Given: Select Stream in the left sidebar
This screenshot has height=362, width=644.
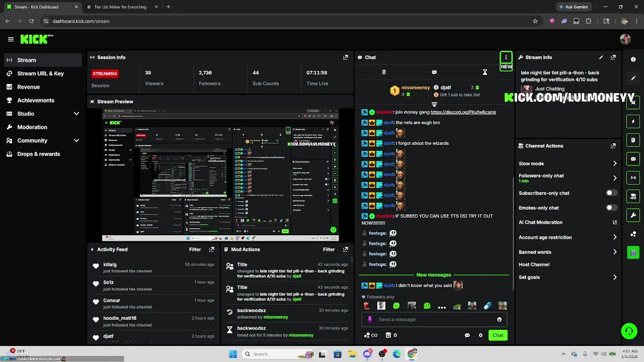Looking at the screenshot, I should [42, 60].
